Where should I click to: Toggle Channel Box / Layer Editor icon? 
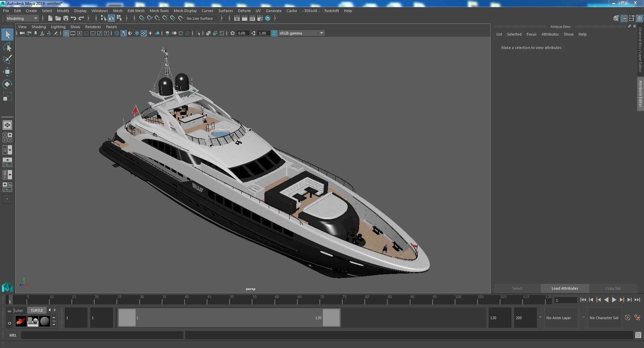pos(640,18)
